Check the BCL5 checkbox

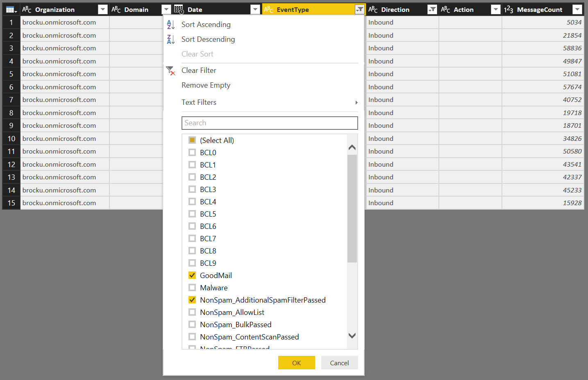(x=192, y=214)
